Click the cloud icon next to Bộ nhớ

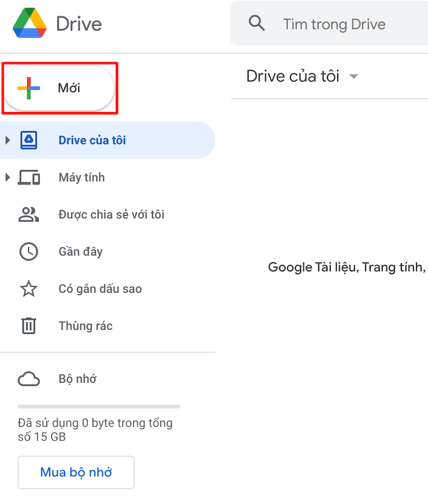pyautogui.click(x=28, y=379)
